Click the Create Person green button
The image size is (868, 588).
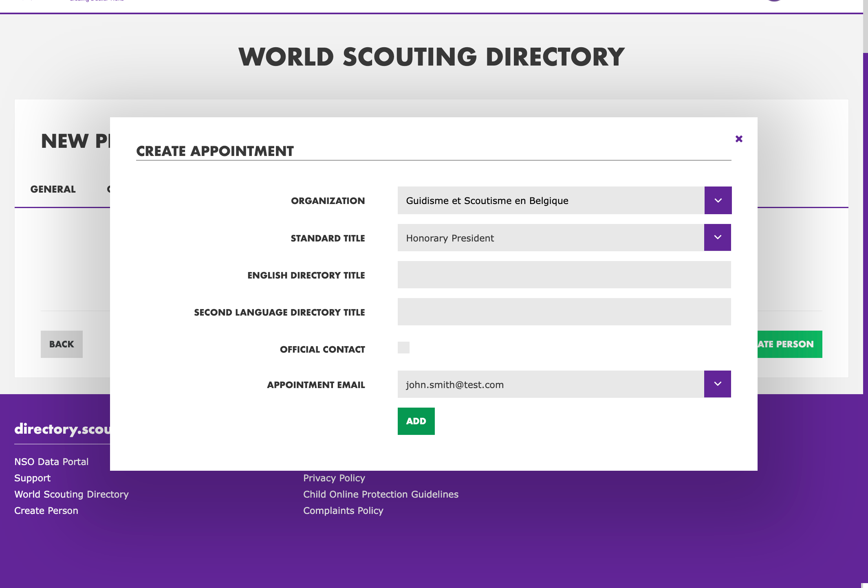pos(790,344)
